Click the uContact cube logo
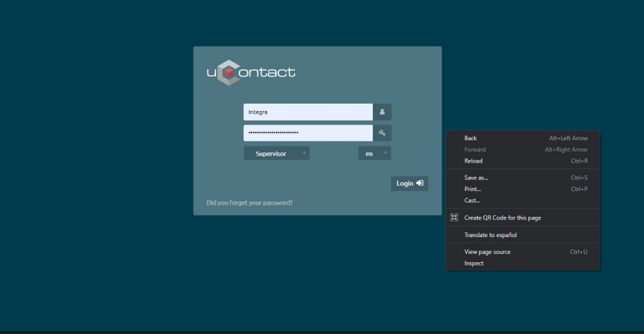Image resolution: width=644 pixels, height=334 pixels. tap(229, 72)
